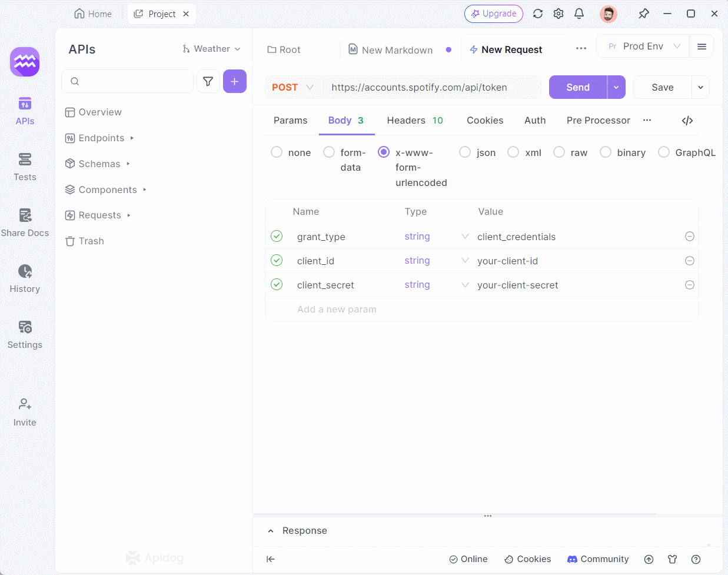Close the Project tab
Viewport: 728px width, 575px height.
point(186,14)
